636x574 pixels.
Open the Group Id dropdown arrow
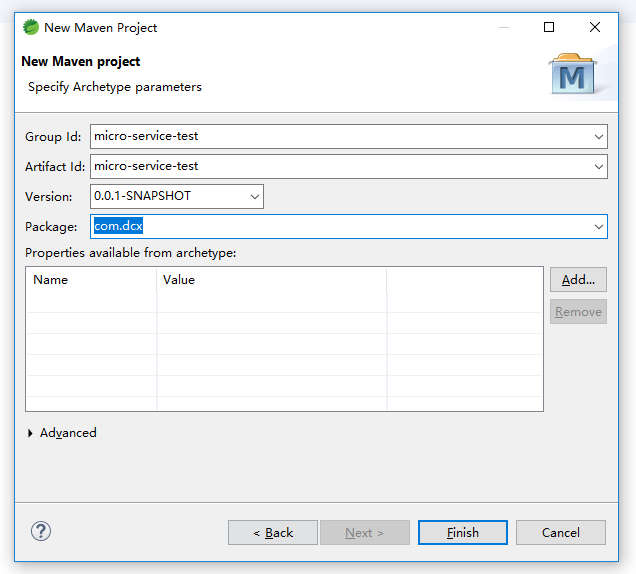pyautogui.click(x=599, y=137)
